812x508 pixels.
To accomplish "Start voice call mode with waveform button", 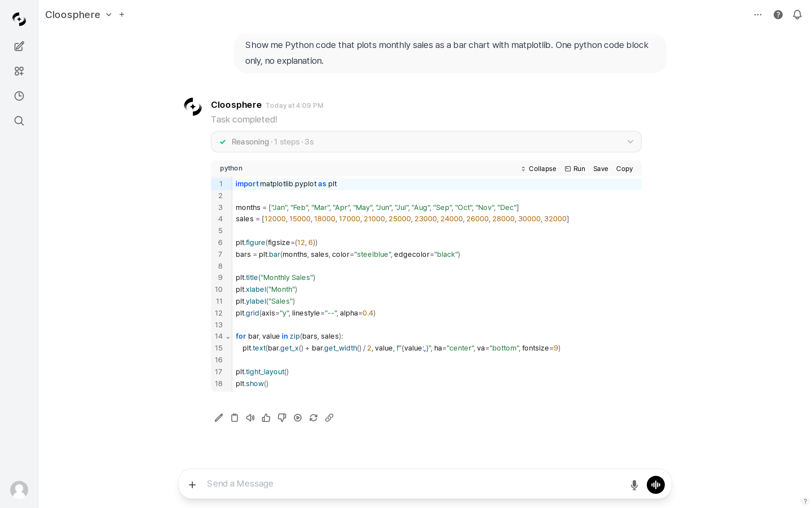I will coord(656,485).
